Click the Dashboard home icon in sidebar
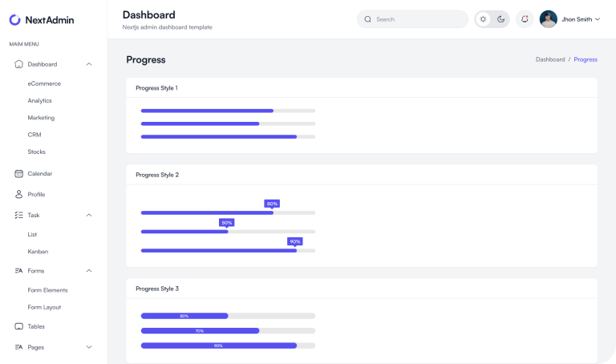Image resolution: width=616 pixels, height=364 pixels. point(19,64)
